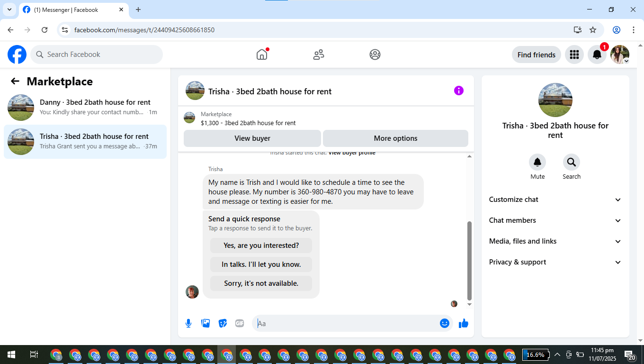
Task: Click the taskbar clock showing 11:45 pm
Action: click(602, 355)
